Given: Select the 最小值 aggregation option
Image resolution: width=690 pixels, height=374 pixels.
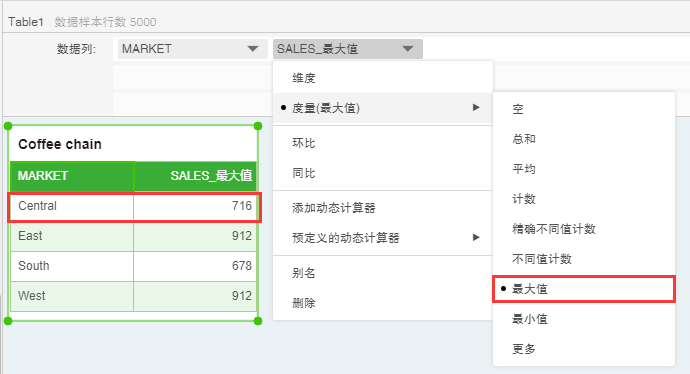Looking at the screenshot, I should tap(530, 319).
